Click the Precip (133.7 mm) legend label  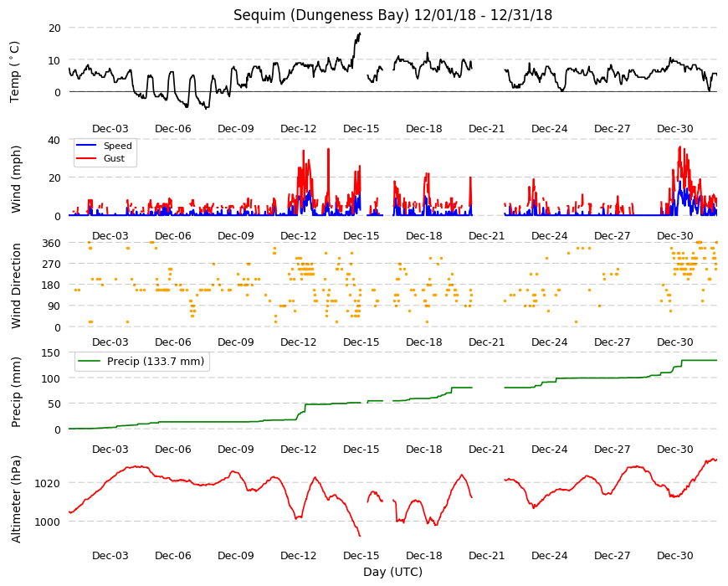pos(156,362)
